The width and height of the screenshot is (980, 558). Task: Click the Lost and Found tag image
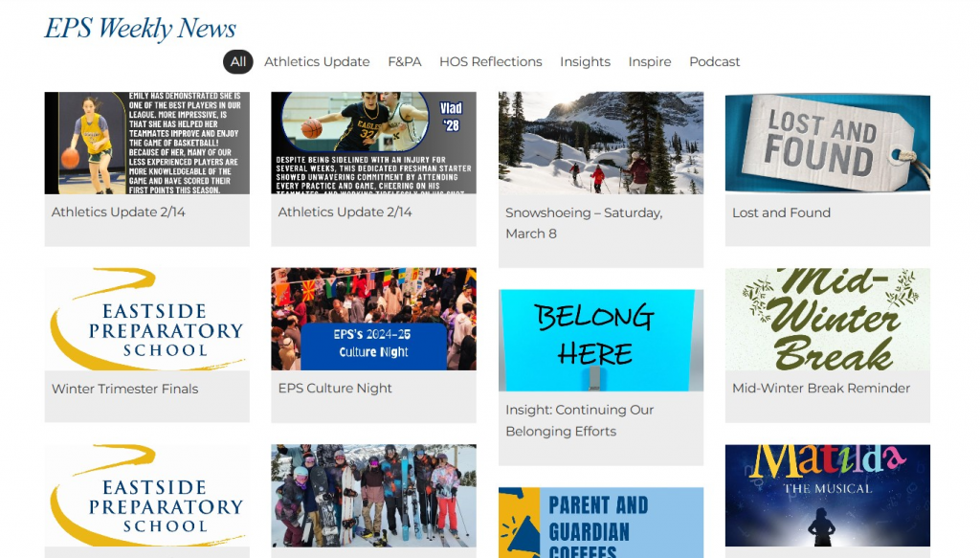[x=828, y=144]
